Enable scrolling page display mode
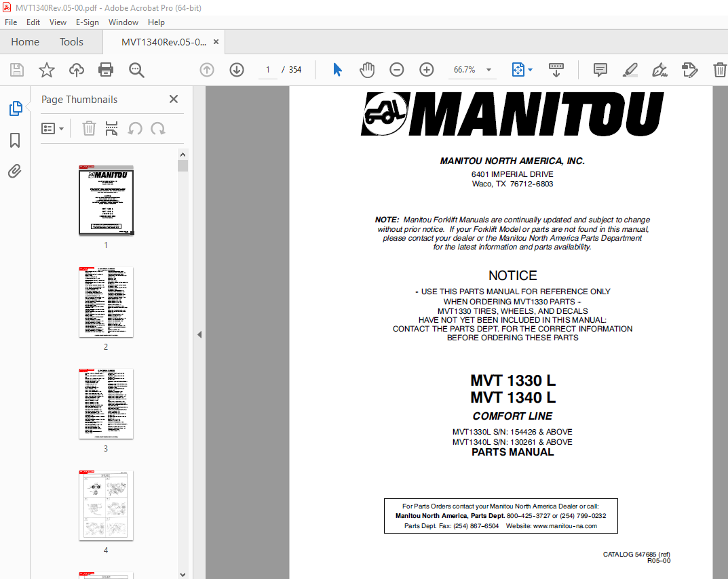728x579 pixels. click(x=556, y=70)
